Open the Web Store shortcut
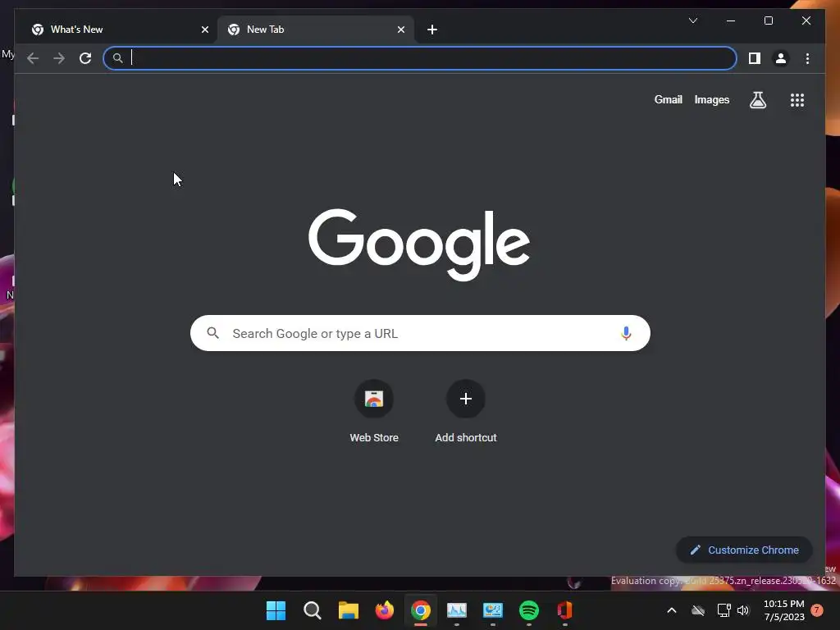Image resolution: width=840 pixels, height=630 pixels. [374, 412]
